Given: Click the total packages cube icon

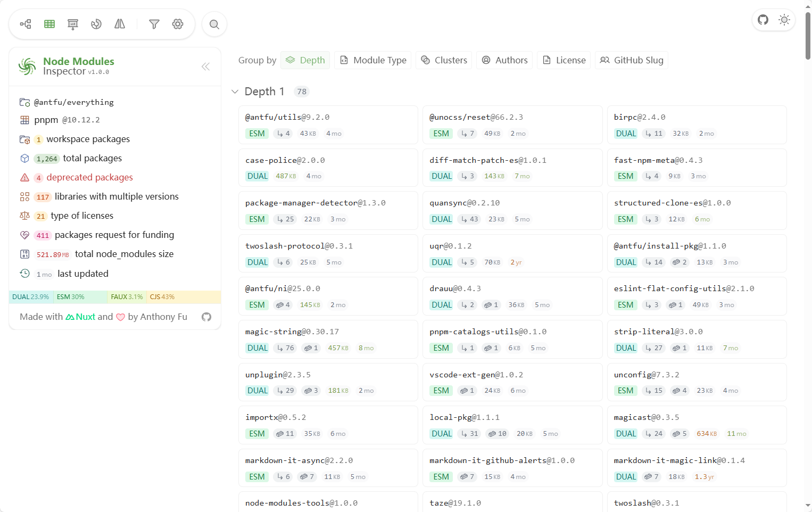Looking at the screenshot, I should (x=24, y=158).
